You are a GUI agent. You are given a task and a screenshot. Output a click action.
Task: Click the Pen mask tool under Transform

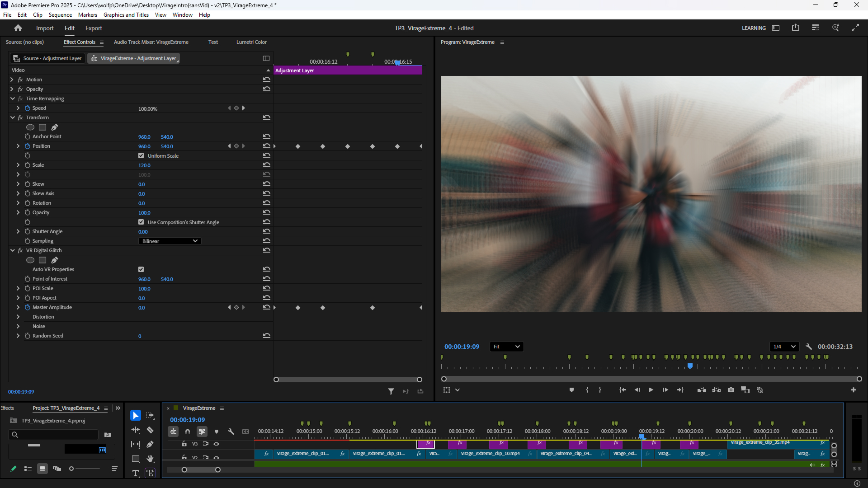pos(55,127)
